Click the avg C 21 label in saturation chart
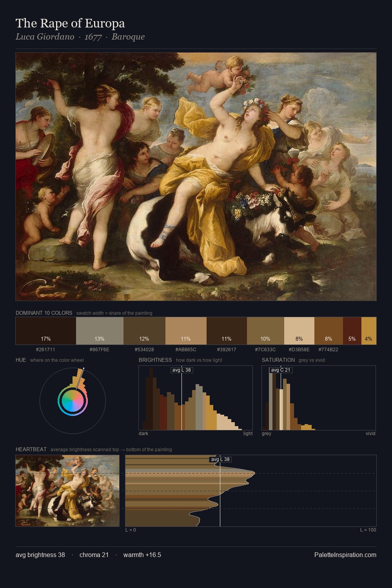Image resolution: width=392 pixels, height=588 pixels. 281,370
